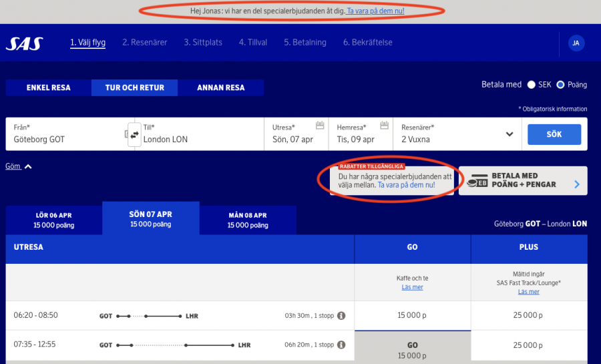This screenshot has width=601, height=364.
Task: Click the Betala med poäng + pengar arrow
Action: pos(576,184)
